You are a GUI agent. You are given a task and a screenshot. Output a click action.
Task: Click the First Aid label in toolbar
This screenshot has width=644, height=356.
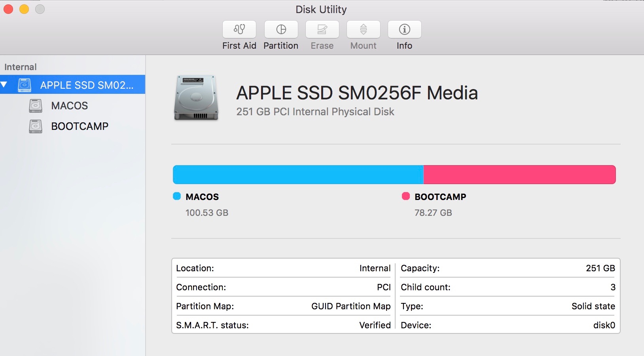click(x=239, y=46)
